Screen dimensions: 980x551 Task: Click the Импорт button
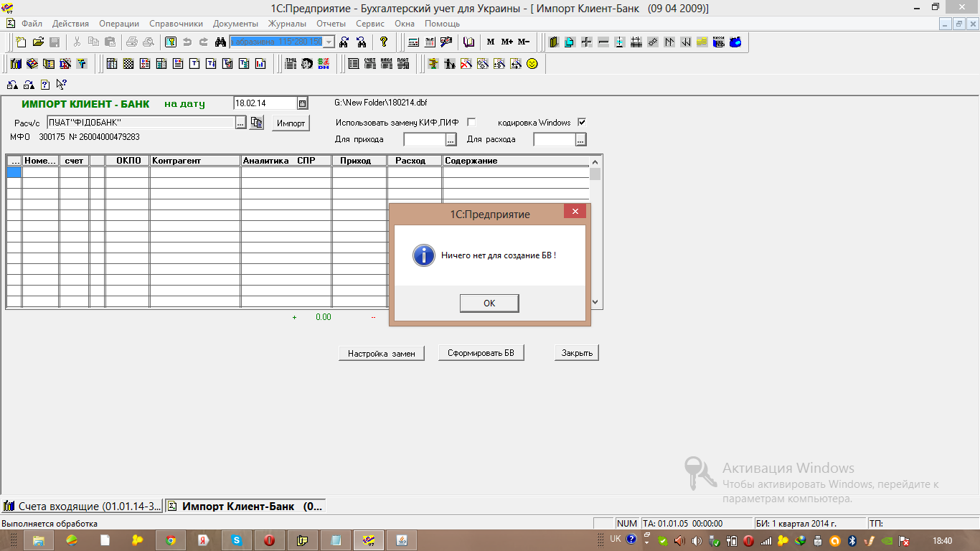point(291,123)
